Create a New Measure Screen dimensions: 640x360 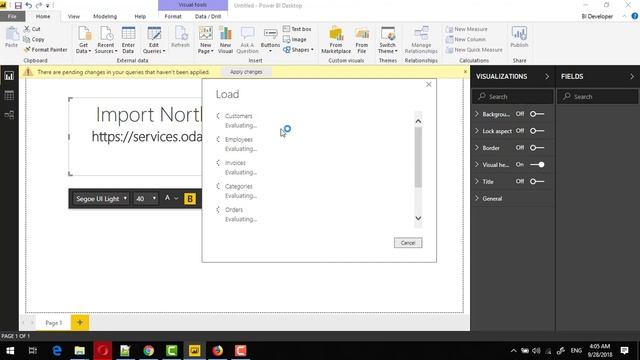467,29
